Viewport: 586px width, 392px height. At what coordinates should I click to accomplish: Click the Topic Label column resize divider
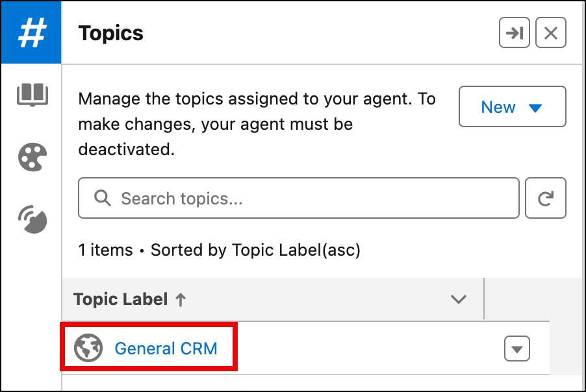coord(484,299)
